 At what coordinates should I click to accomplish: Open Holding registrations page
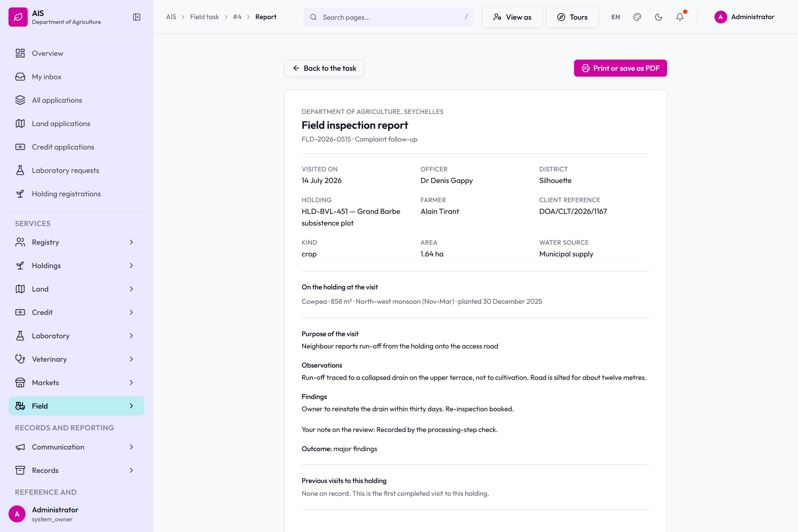(76, 194)
